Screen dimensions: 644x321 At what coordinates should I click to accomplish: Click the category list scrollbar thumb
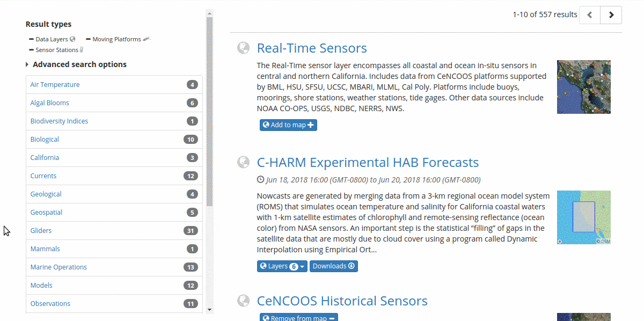click(209, 112)
